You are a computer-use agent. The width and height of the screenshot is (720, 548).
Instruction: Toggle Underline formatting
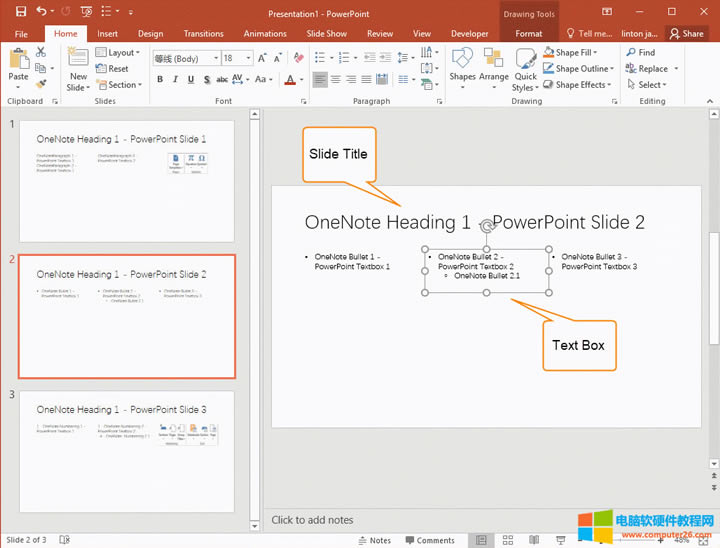tap(192, 80)
